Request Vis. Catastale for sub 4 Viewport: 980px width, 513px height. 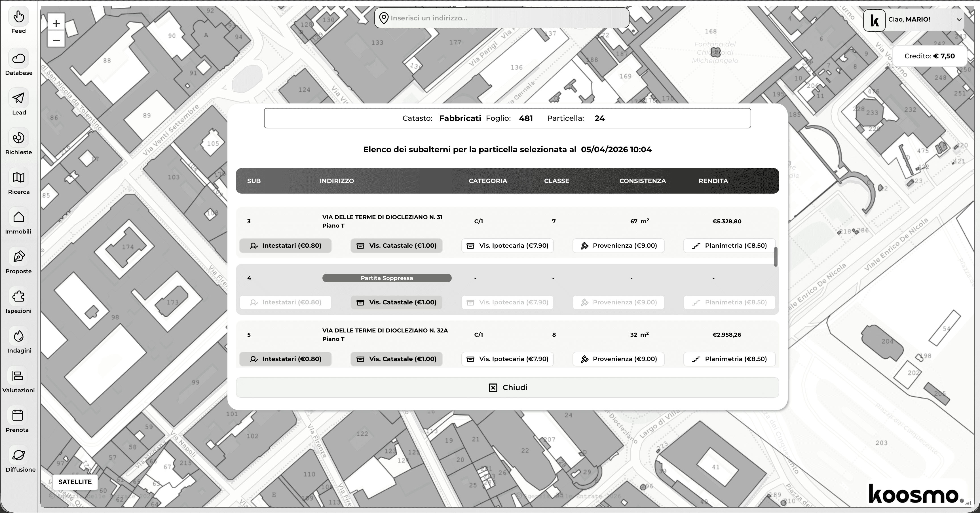coord(396,302)
